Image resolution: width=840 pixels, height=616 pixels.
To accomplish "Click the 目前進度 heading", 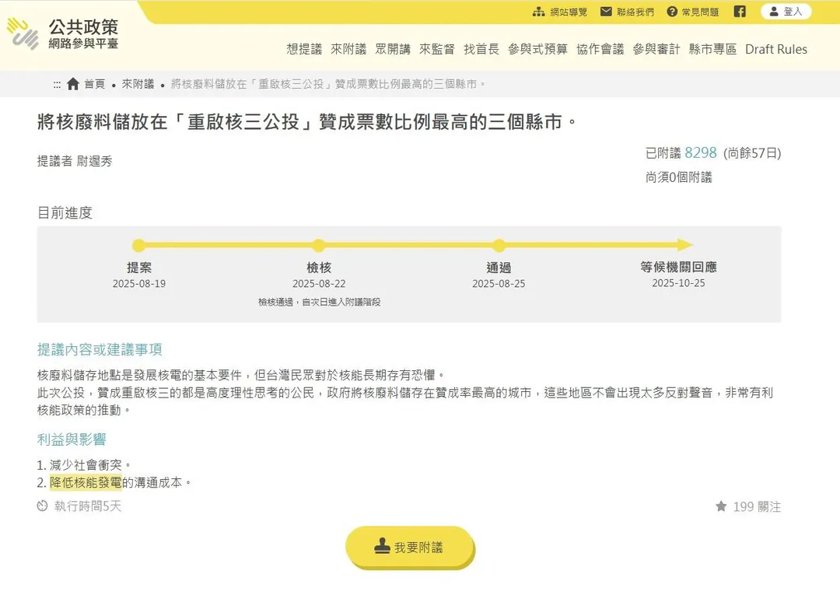I will click(65, 212).
